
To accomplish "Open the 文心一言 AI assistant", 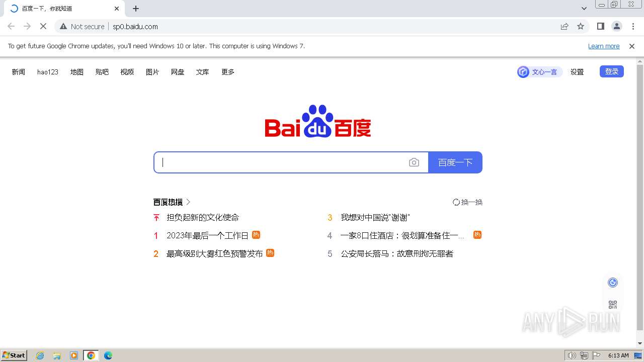I will click(539, 72).
